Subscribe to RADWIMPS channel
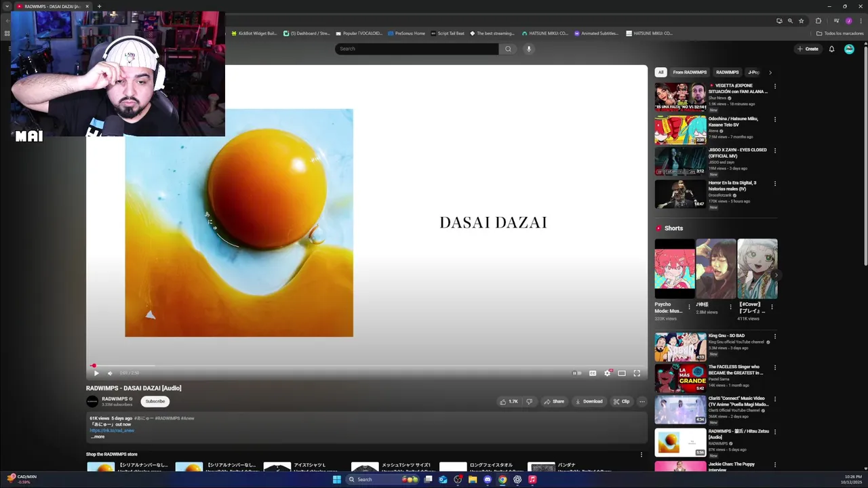This screenshot has height=488, width=868. click(x=155, y=401)
